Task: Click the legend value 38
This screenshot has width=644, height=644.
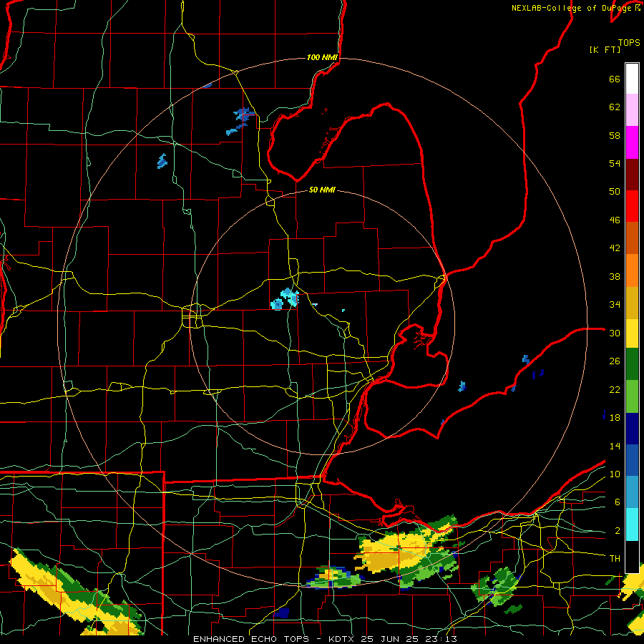Action: click(615, 277)
